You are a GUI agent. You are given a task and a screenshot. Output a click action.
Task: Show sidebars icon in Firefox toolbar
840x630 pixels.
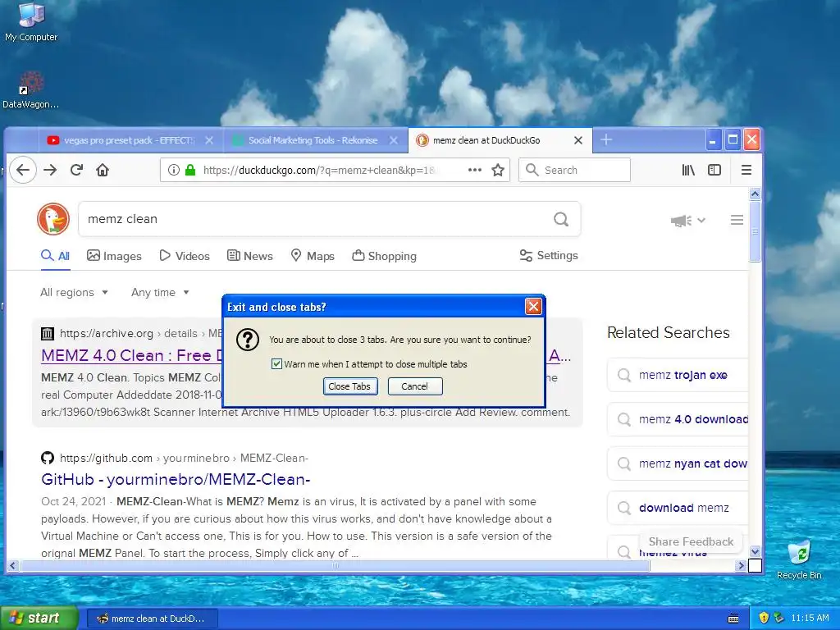pos(714,171)
